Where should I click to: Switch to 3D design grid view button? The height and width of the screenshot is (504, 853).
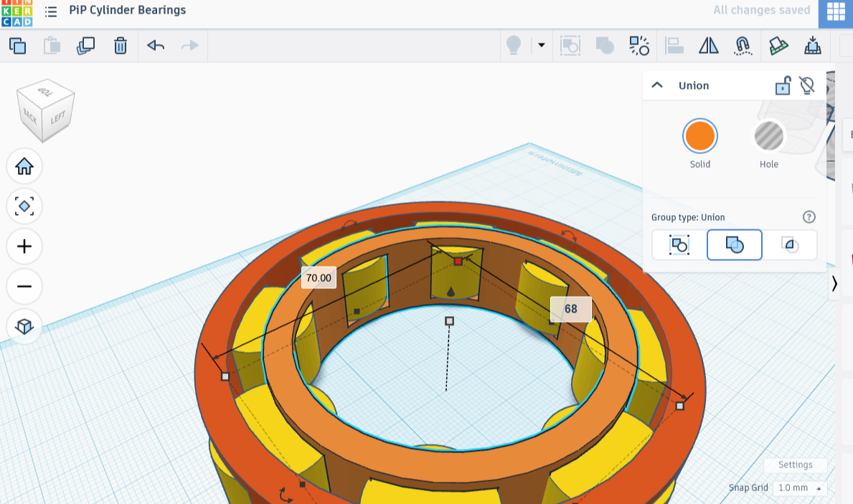(836, 13)
